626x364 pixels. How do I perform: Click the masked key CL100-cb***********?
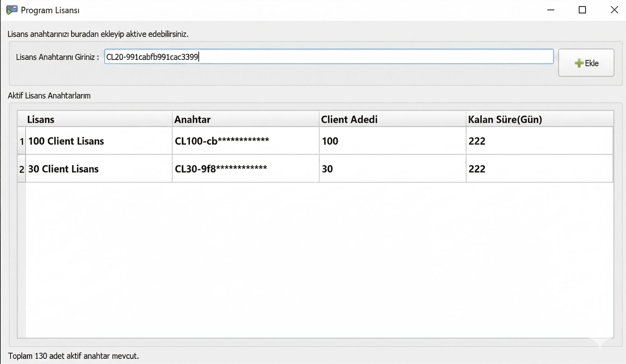[222, 140]
